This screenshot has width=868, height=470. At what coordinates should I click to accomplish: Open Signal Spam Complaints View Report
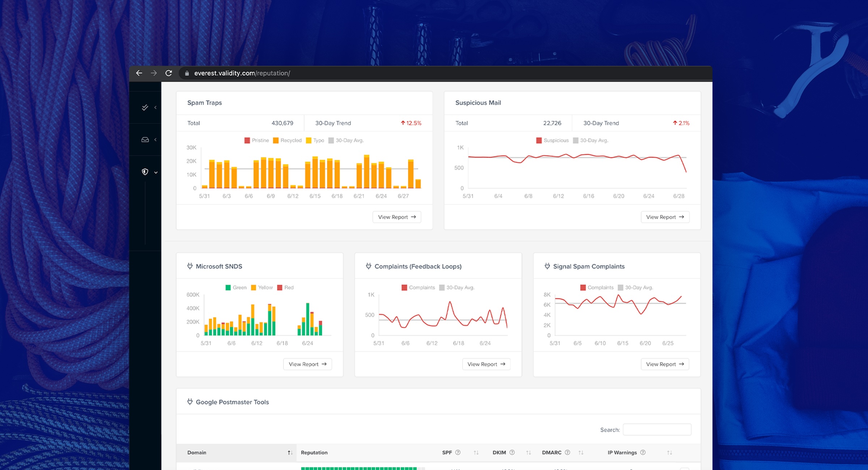pyautogui.click(x=665, y=364)
